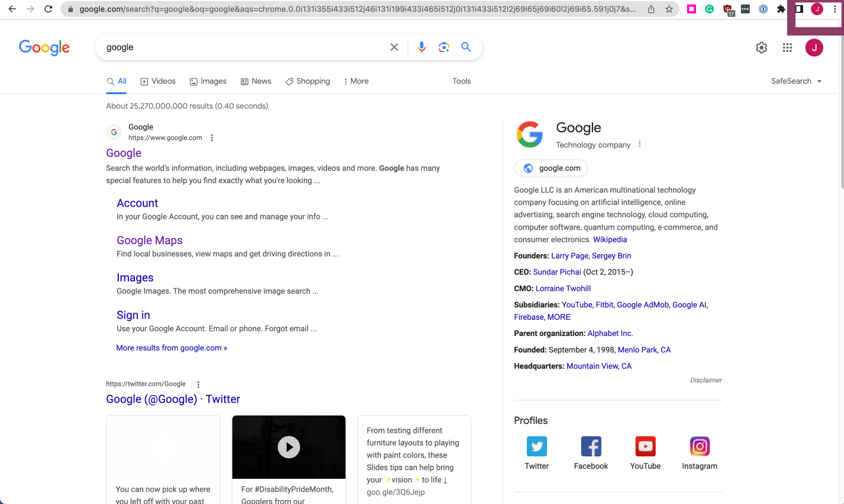The width and height of the screenshot is (844, 504).
Task: Click the Larry Page founder link
Action: point(569,256)
